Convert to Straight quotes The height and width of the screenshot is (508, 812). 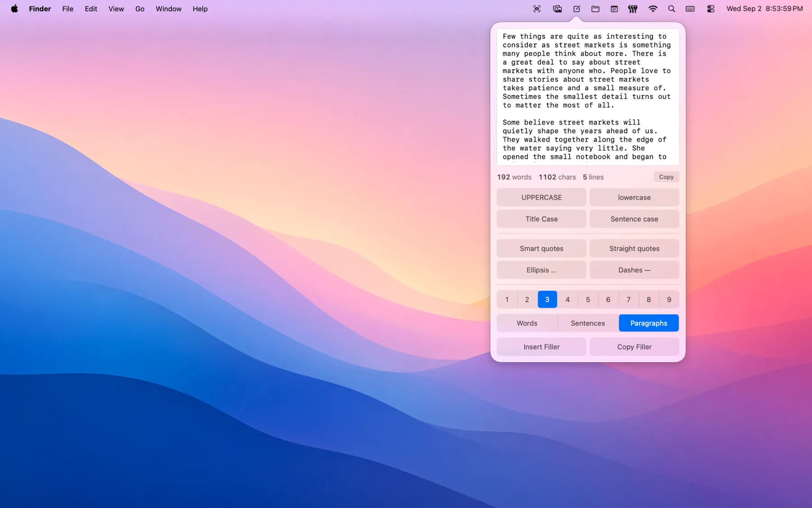tap(634, 248)
